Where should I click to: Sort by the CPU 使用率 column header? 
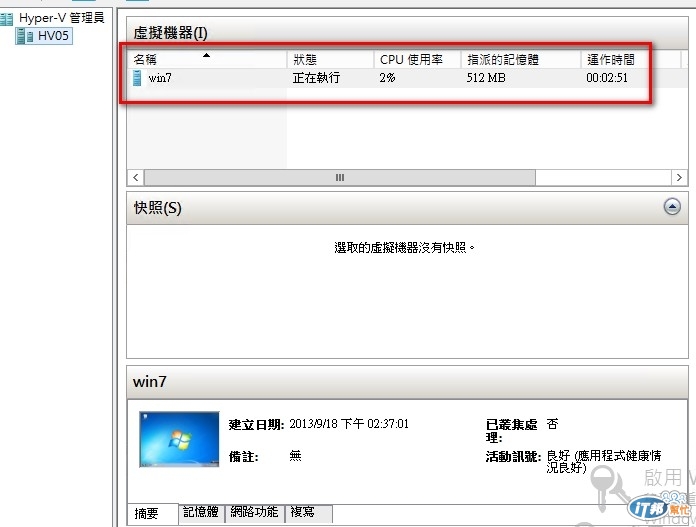tap(417, 59)
